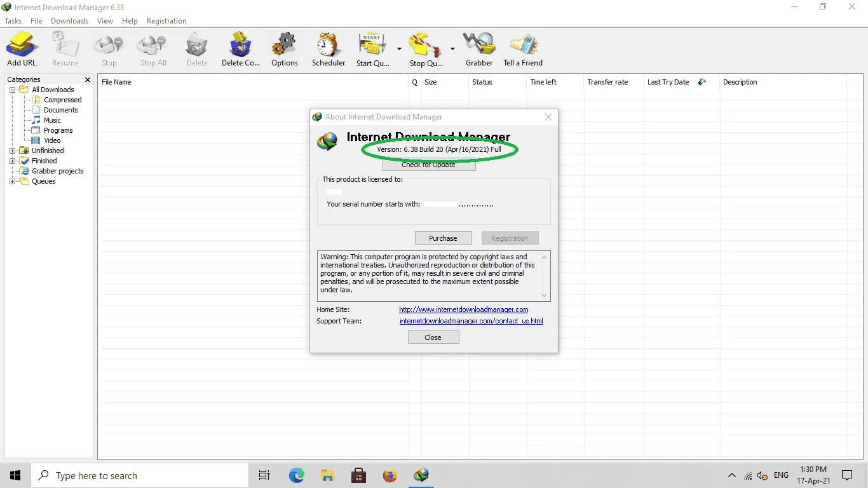Sort by File Name column header
The width and height of the screenshot is (868, 488).
pyautogui.click(x=253, y=82)
